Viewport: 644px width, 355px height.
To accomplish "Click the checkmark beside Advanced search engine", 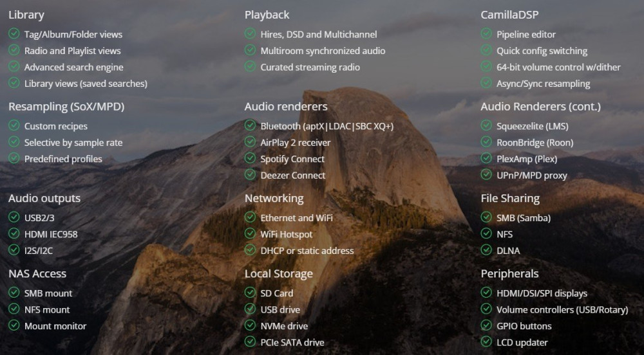I will click(14, 66).
